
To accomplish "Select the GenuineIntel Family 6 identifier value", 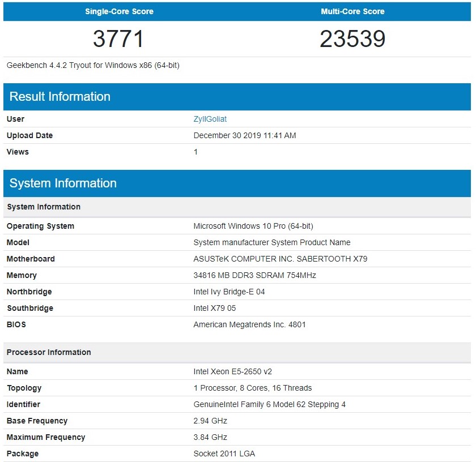I will click(x=269, y=404).
